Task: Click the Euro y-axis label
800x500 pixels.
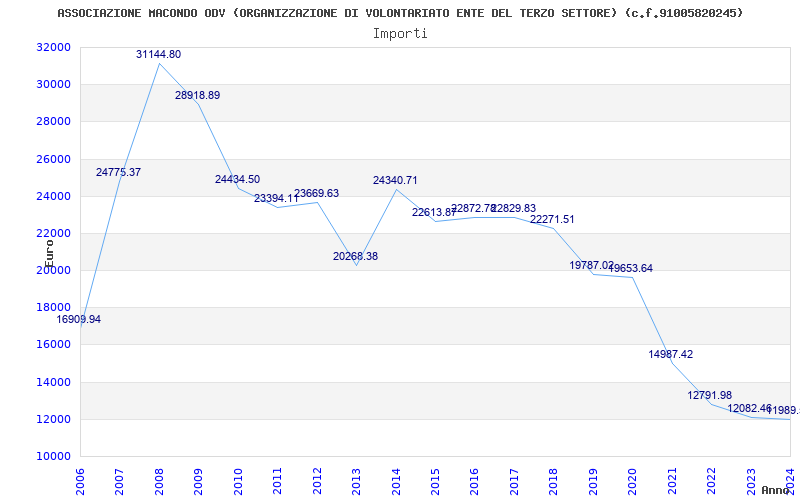Action: pyautogui.click(x=49, y=254)
